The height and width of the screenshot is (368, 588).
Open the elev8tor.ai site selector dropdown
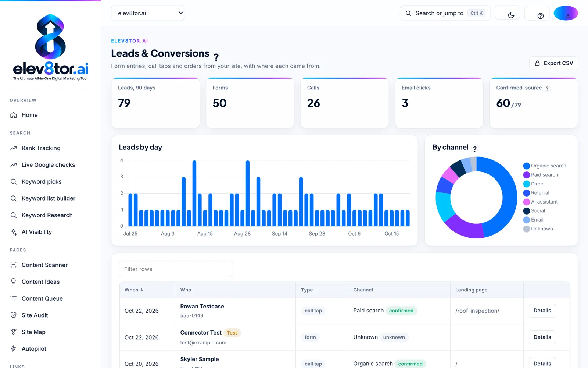tap(148, 13)
